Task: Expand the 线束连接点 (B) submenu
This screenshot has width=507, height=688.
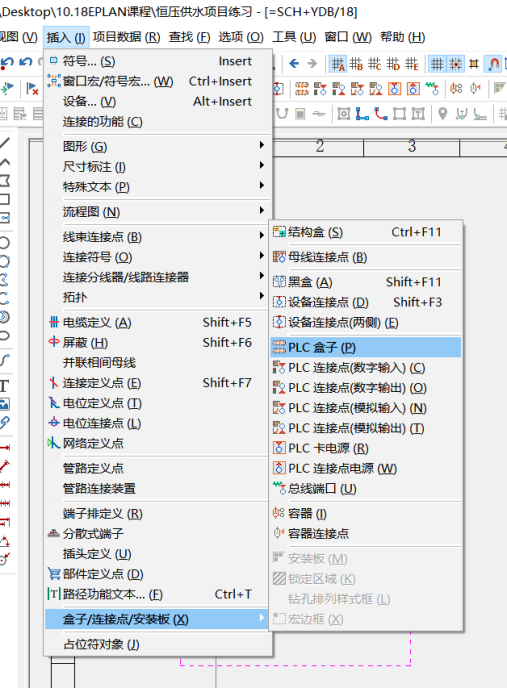Action: click(158, 237)
